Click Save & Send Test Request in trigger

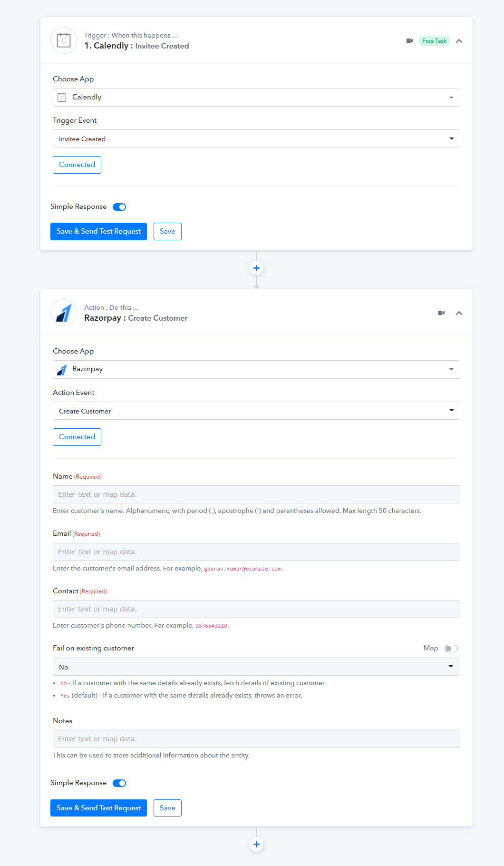point(98,232)
